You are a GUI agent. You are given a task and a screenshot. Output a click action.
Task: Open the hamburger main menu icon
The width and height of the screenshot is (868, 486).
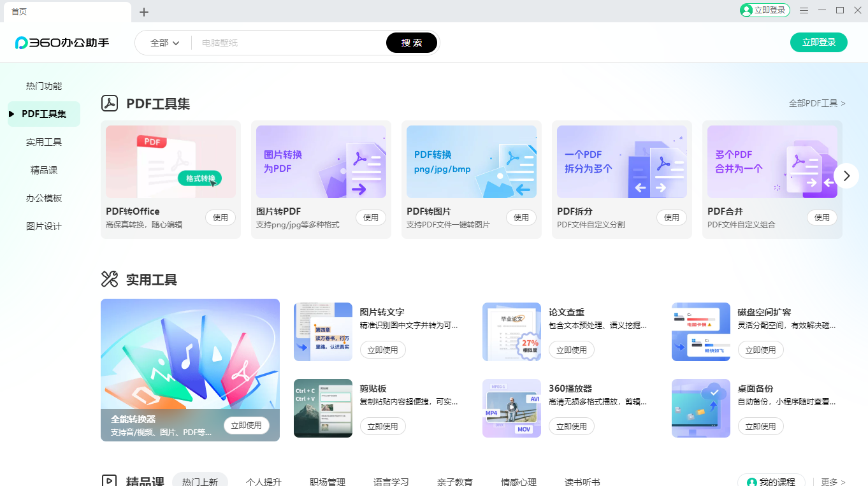tap(804, 11)
